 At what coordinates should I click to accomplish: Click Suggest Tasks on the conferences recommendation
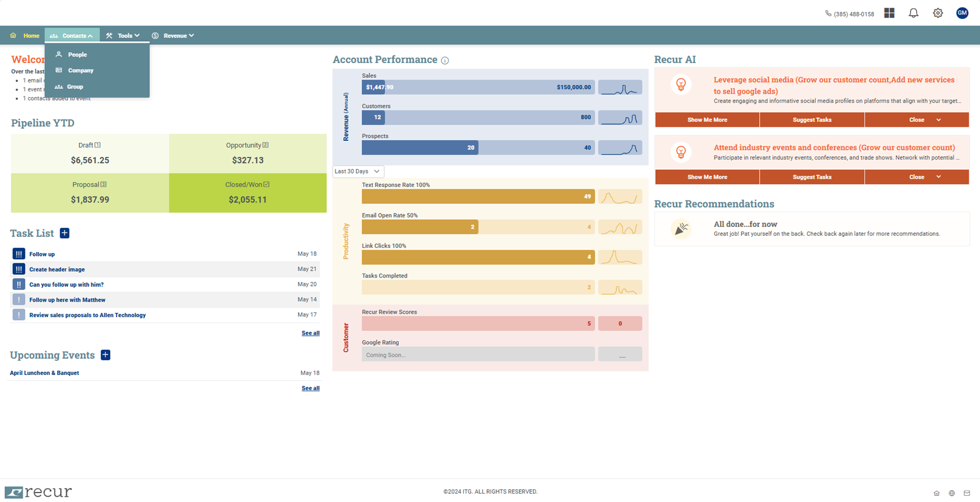tap(811, 176)
